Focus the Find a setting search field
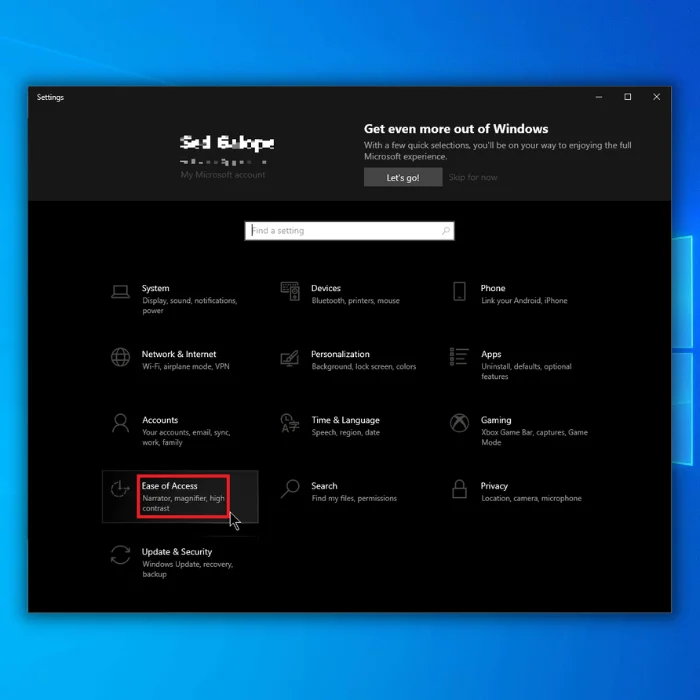This screenshot has height=700, width=700. pos(349,231)
